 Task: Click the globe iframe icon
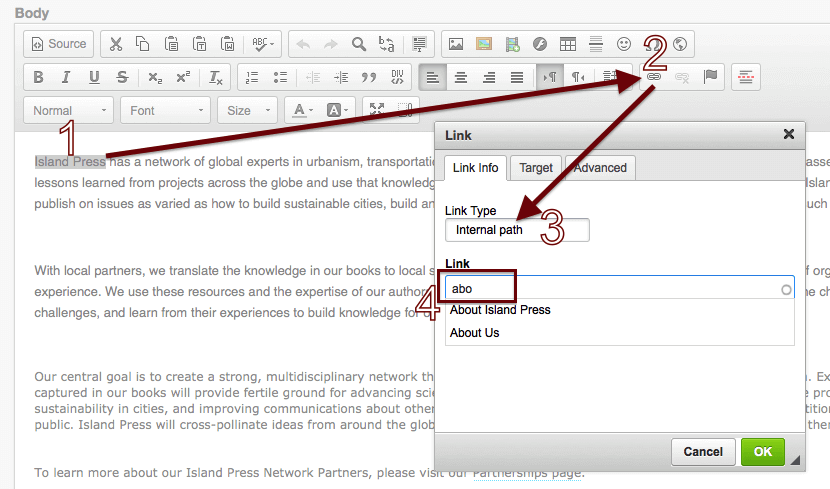[x=680, y=44]
